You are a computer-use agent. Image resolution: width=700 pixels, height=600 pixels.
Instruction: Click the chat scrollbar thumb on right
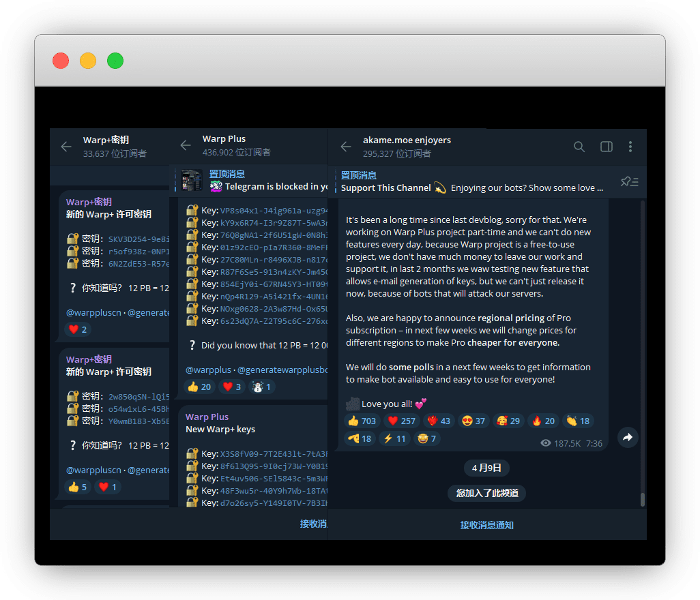[642, 499]
